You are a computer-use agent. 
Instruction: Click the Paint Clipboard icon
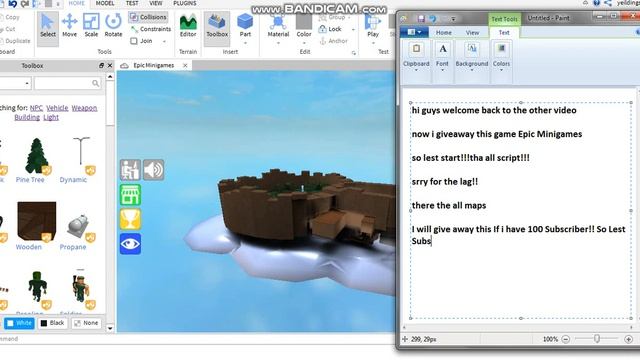[416, 49]
